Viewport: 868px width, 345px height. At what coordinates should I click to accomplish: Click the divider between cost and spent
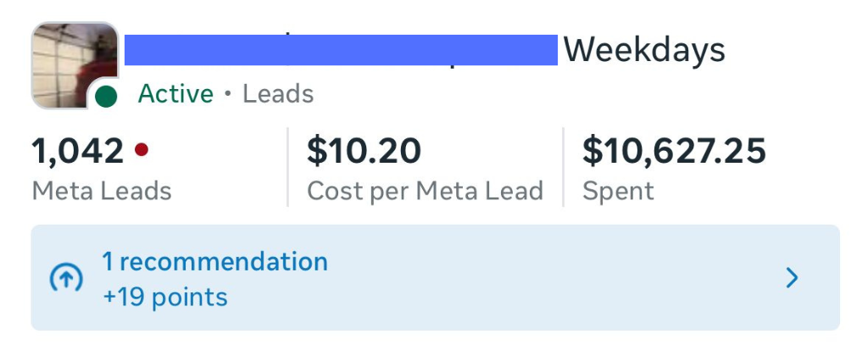click(x=564, y=167)
